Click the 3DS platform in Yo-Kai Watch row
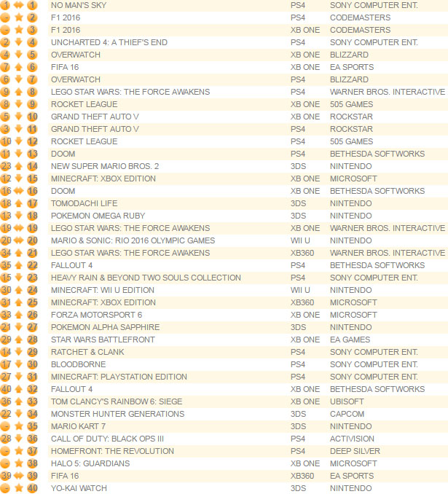The height and width of the screenshot is (494, 448). coord(298,488)
